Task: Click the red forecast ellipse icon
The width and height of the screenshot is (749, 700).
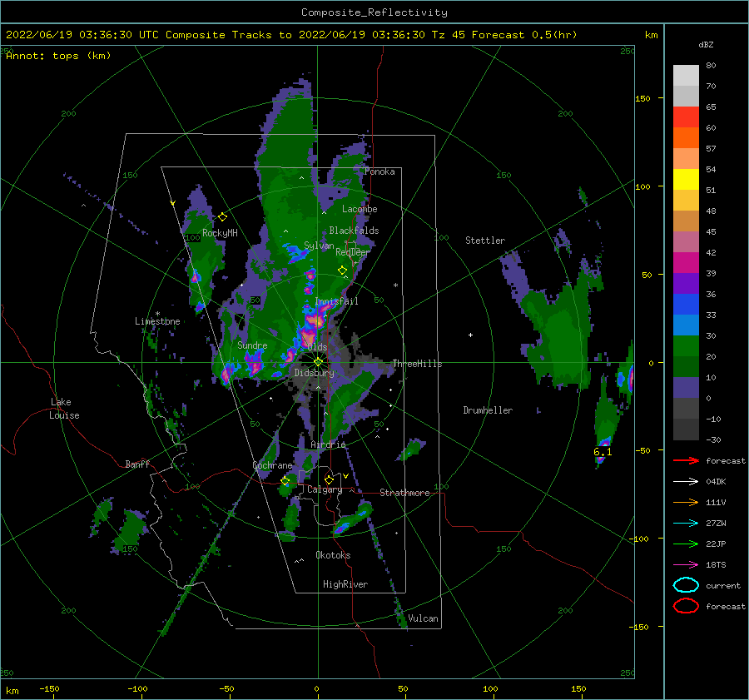Action: pos(686,606)
